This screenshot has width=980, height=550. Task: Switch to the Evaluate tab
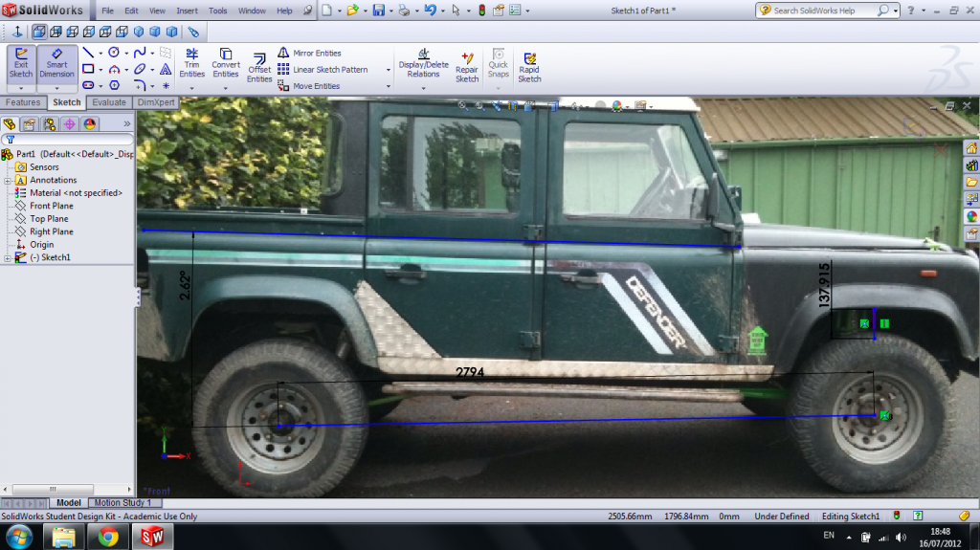109,102
